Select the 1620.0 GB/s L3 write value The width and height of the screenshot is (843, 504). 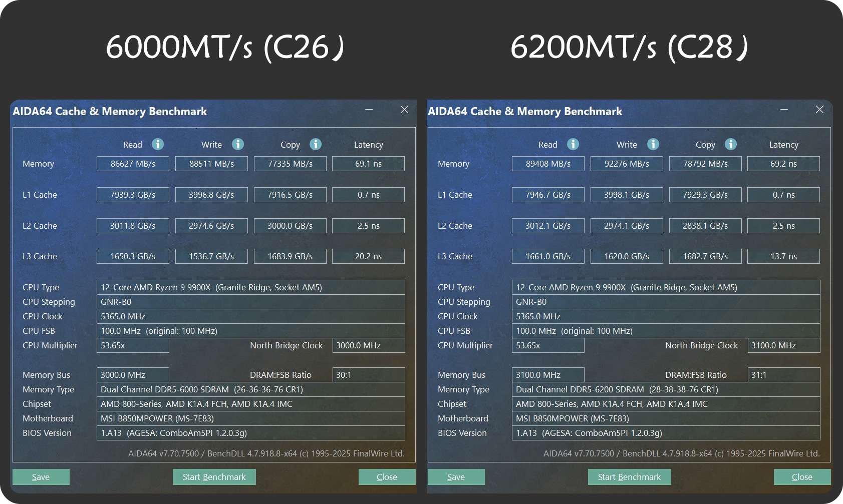[x=627, y=256]
